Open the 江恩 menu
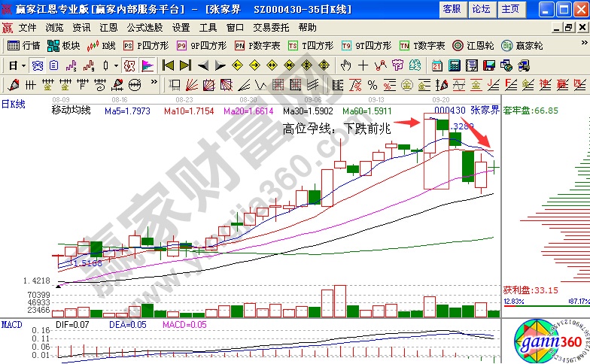 click(x=108, y=27)
